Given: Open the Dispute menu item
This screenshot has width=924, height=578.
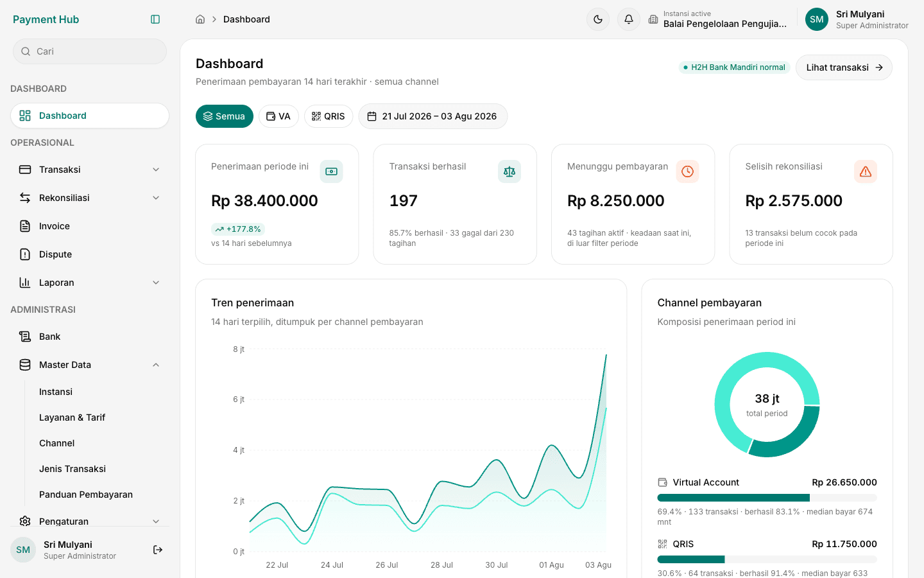Looking at the screenshot, I should (90, 254).
